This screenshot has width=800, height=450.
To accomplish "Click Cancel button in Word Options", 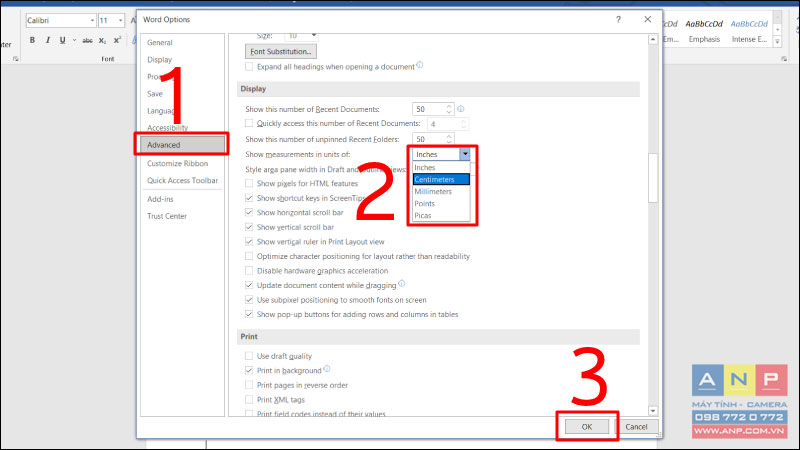I will tap(636, 427).
